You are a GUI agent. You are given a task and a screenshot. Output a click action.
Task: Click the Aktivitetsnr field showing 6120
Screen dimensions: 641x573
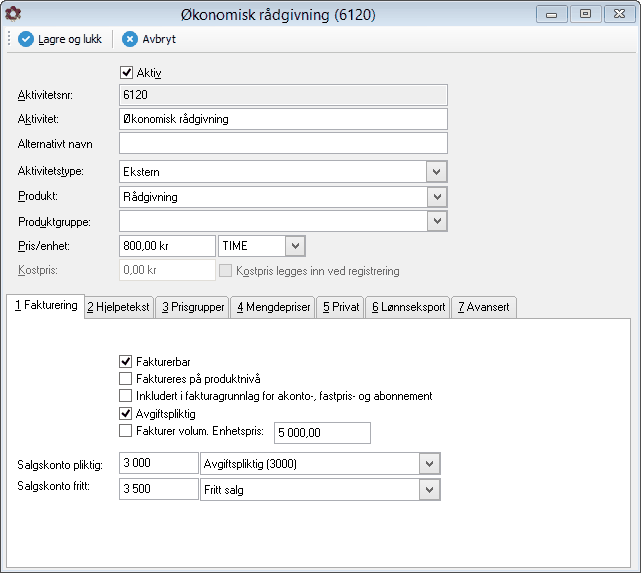pos(283,95)
